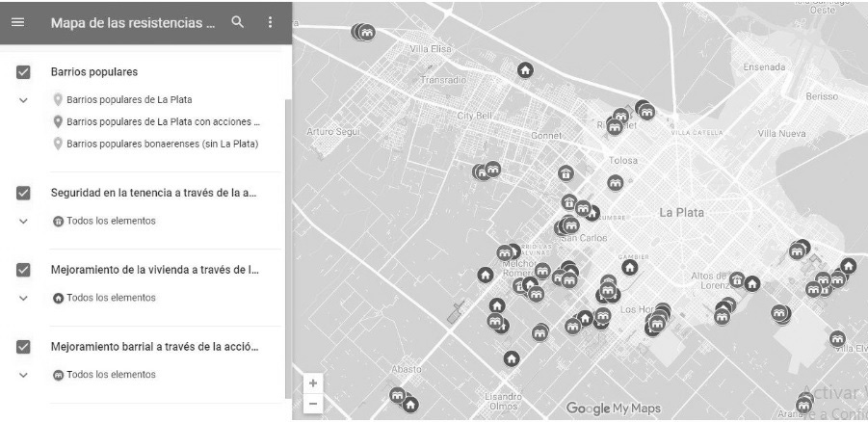Uncheck the Barrios populares layer checkbox
This screenshot has height=422, width=868.
point(24,72)
